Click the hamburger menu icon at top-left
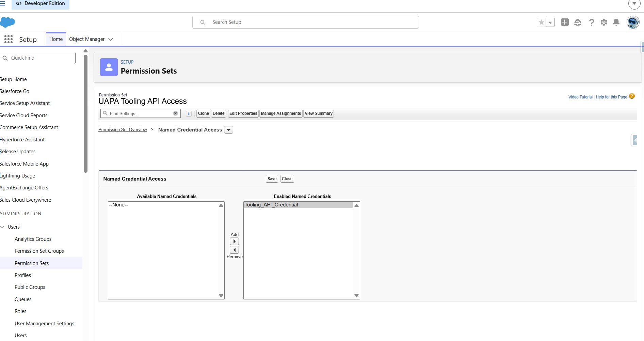Viewport: 644px width, 341px height. tap(2, 3)
